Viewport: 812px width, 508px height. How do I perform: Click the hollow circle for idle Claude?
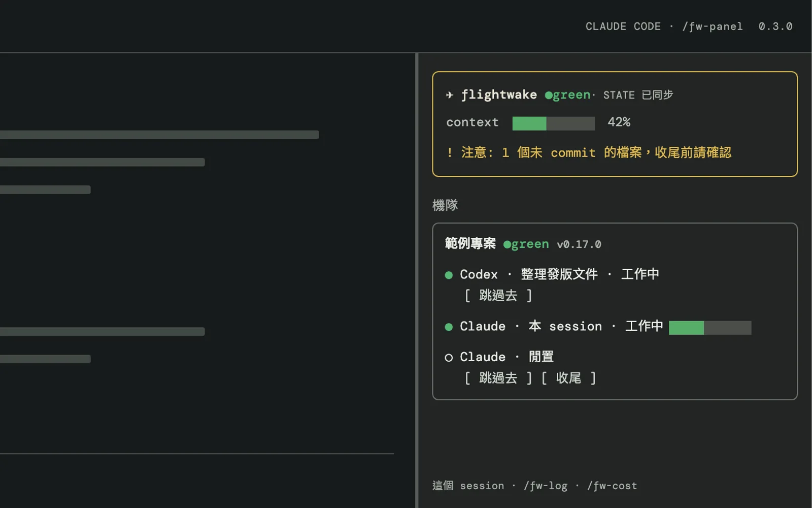pos(449,358)
